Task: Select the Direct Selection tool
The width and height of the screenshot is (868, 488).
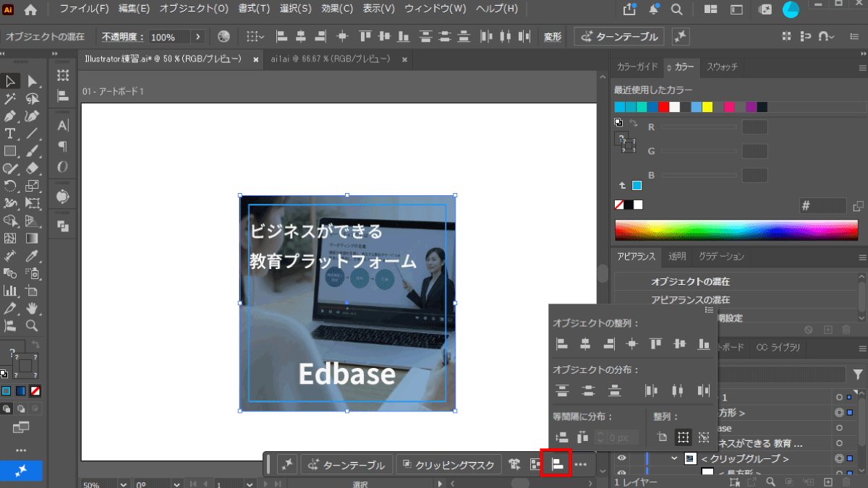Action: pyautogui.click(x=32, y=80)
